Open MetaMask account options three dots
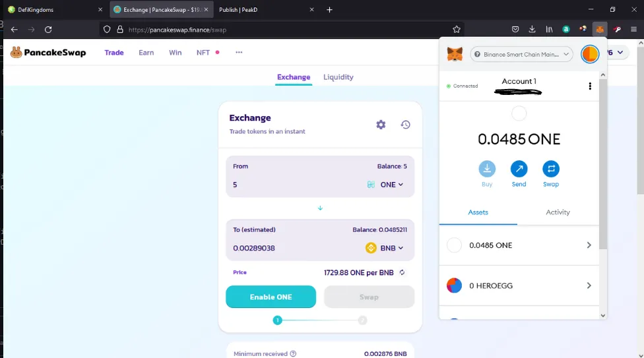Viewport: 644px width, 358px height. point(590,86)
